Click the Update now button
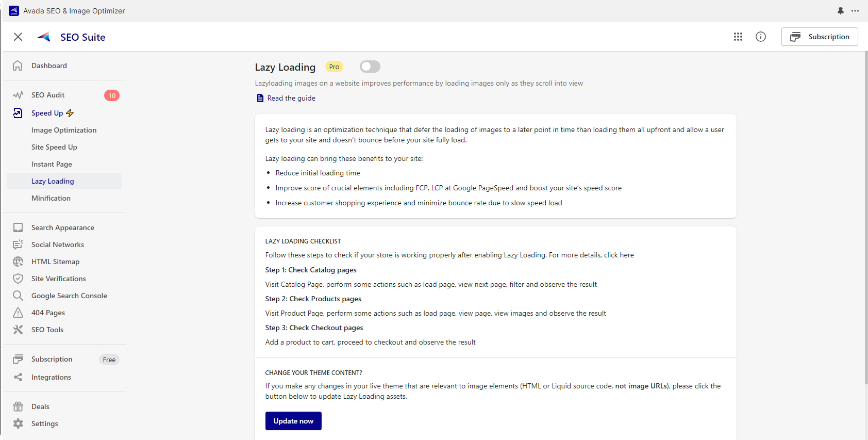Viewport: 868px width, 440px height. click(x=293, y=421)
